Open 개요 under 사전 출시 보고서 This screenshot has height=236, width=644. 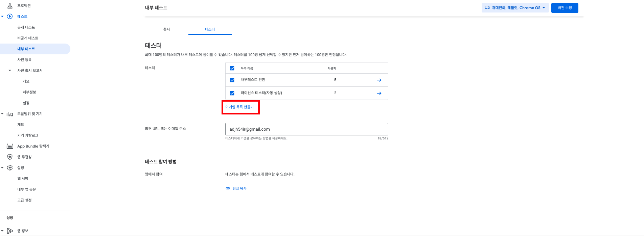pyautogui.click(x=26, y=81)
